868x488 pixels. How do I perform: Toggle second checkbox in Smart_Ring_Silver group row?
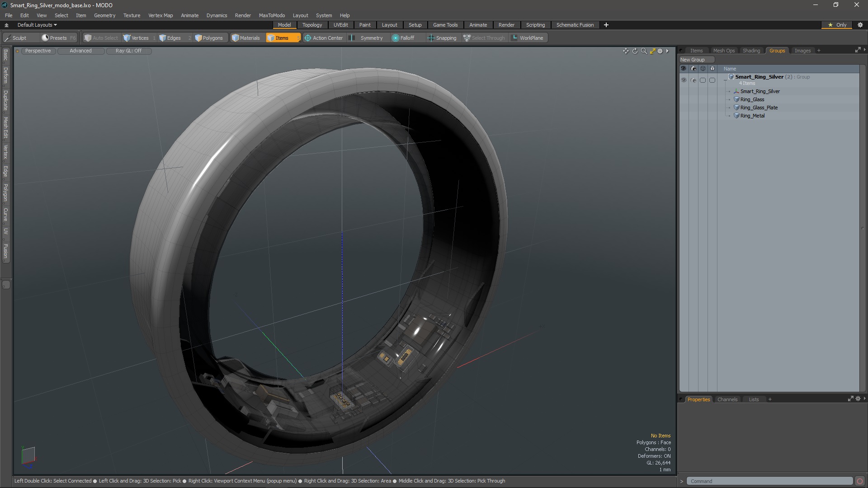712,80
